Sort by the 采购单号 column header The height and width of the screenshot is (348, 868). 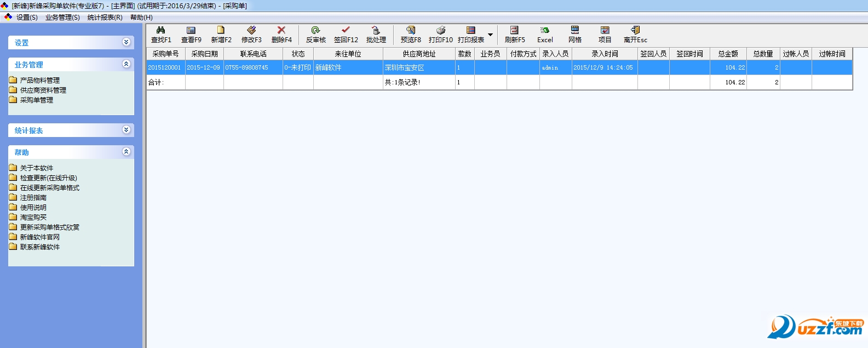166,54
